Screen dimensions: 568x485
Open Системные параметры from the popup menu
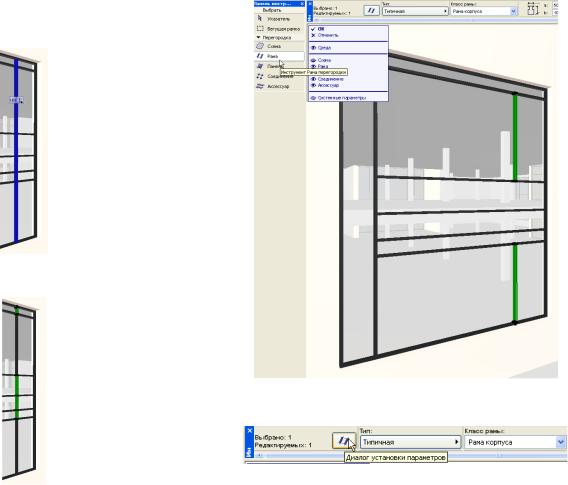(x=348, y=98)
